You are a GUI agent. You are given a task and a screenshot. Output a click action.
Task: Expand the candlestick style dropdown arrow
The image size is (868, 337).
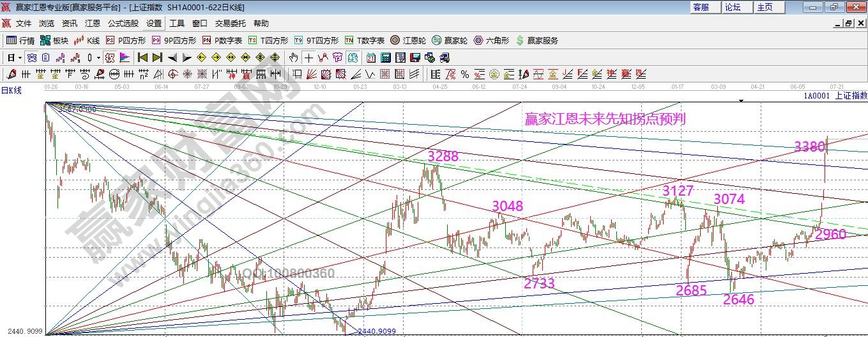click(x=97, y=58)
